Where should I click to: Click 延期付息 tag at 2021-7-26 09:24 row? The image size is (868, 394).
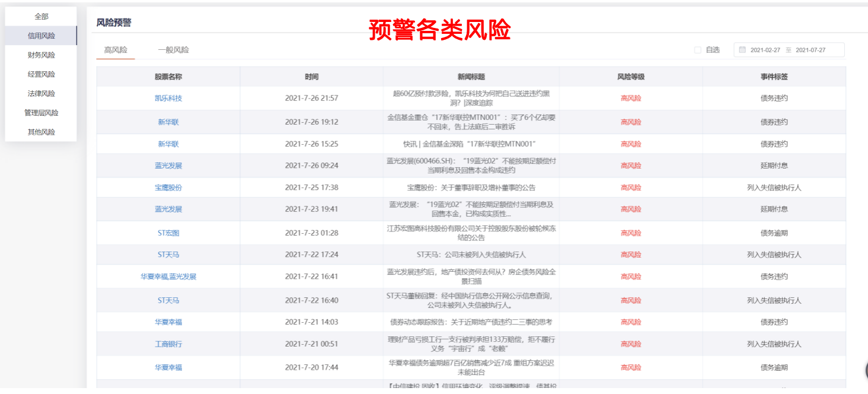pos(774,166)
